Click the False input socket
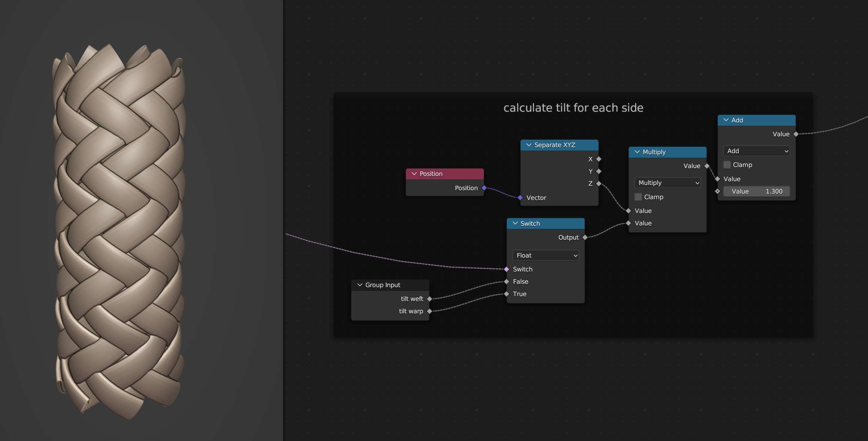The height and width of the screenshot is (441, 868). [506, 282]
